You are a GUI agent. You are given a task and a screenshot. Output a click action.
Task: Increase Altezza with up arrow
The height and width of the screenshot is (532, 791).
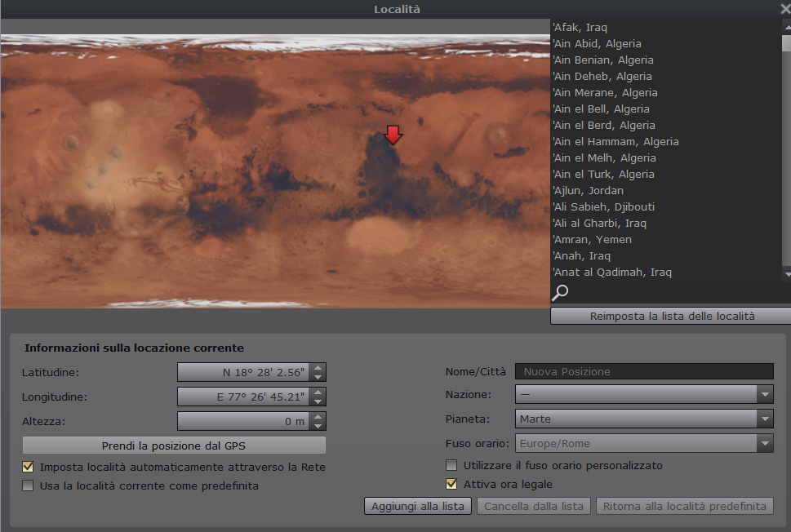coord(318,416)
